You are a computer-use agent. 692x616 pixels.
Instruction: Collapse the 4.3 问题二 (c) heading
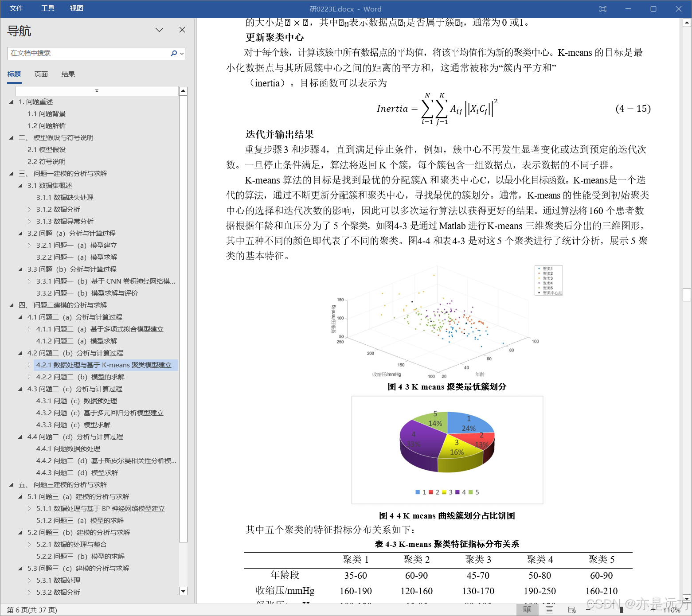(x=20, y=389)
